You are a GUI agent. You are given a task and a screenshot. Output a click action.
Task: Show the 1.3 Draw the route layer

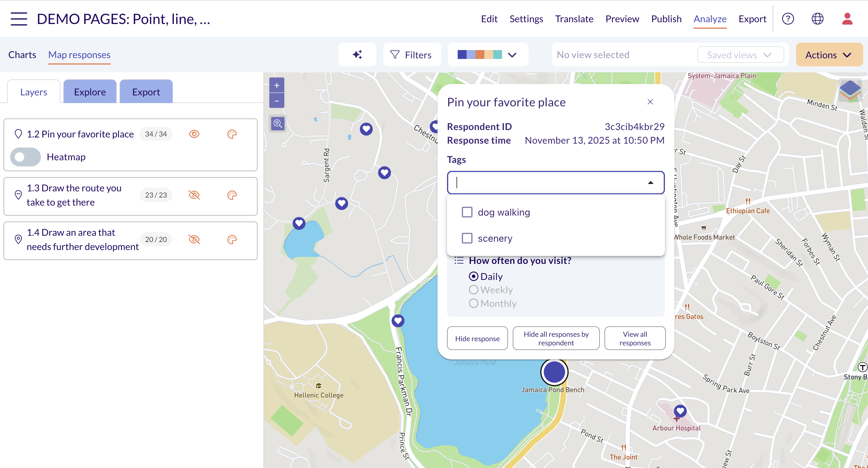point(194,195)
